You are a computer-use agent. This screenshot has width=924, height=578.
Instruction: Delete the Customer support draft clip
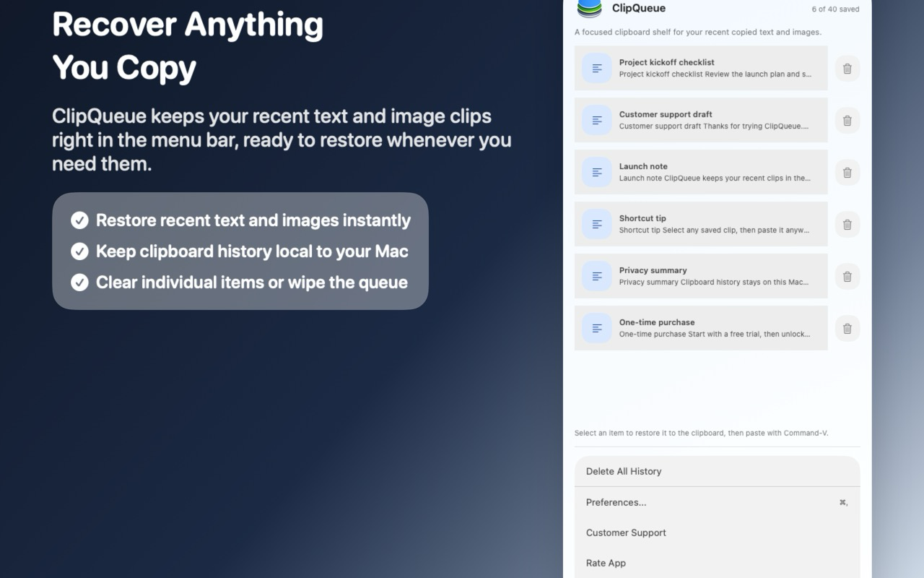click(x=847, y=121)
